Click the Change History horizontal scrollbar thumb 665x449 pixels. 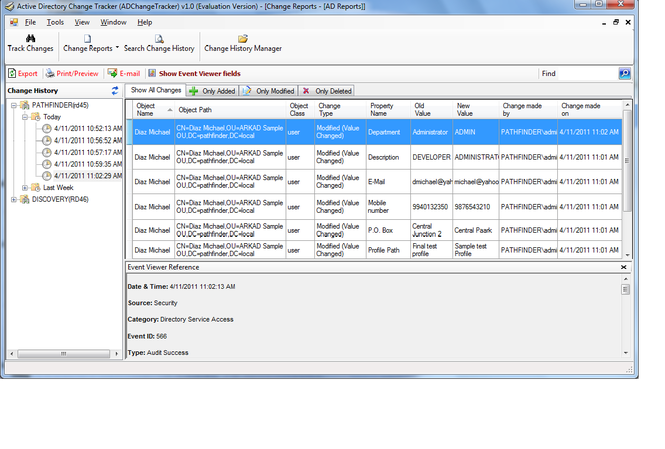click(x=63, y=353)
